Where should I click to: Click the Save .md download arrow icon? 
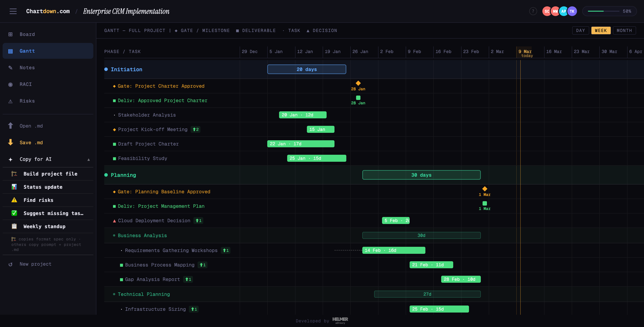pos(11,142)
